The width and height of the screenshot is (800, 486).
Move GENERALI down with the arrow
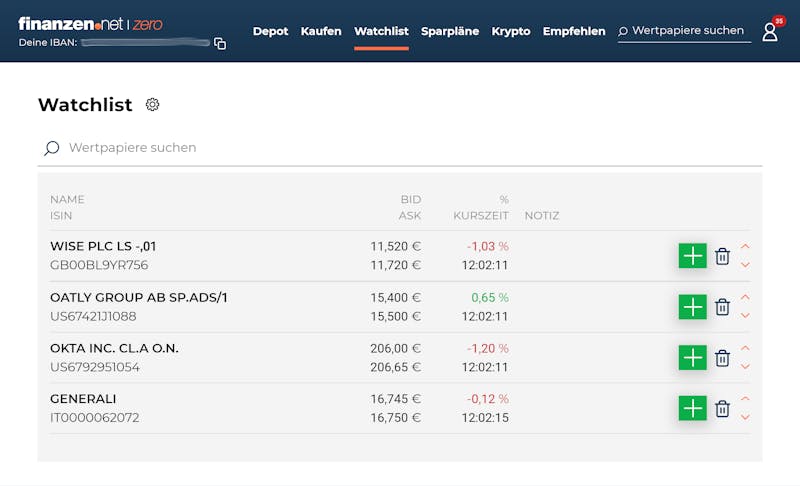745,417
